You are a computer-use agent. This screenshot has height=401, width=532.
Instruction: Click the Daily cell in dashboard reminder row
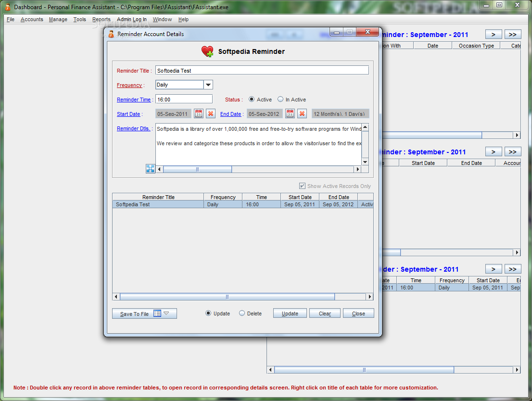click(x=452, y=288)
